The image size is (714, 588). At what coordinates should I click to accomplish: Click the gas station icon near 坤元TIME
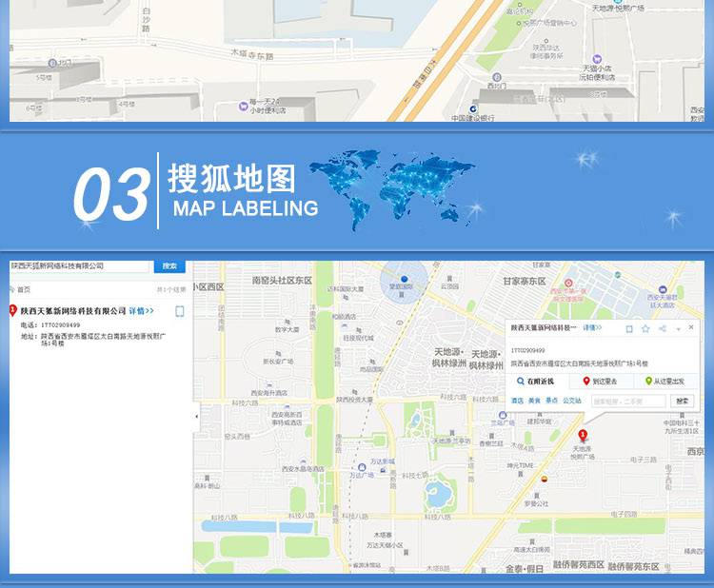(x=545, y=479)
